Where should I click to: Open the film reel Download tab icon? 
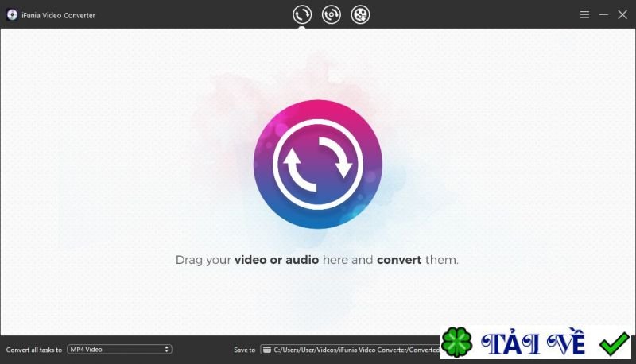click(360, 15)
